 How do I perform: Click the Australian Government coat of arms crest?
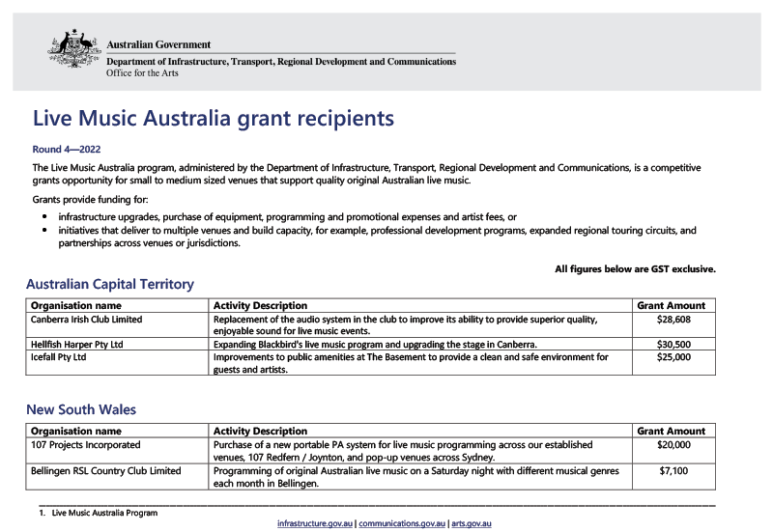[74, 50]
